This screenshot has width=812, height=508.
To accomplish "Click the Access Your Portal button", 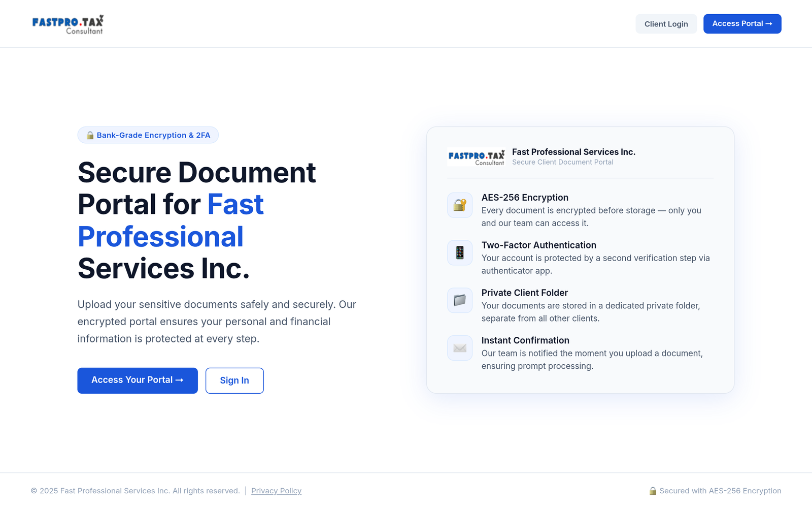I will [138, 380].
